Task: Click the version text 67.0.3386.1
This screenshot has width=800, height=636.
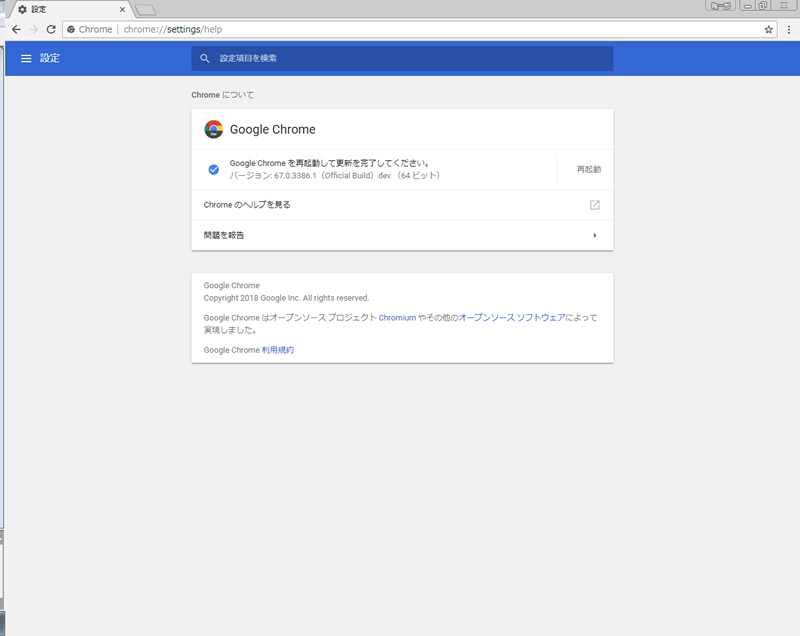Action: tap(295, 175)
